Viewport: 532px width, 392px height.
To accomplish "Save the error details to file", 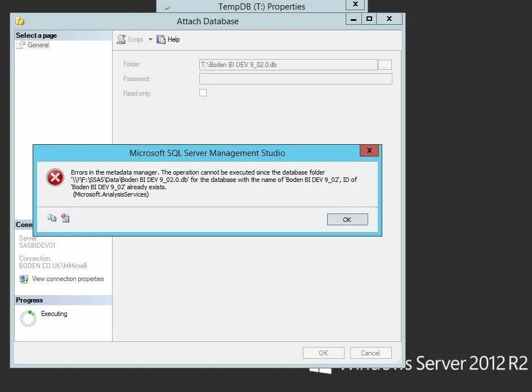I will [65, 218].
